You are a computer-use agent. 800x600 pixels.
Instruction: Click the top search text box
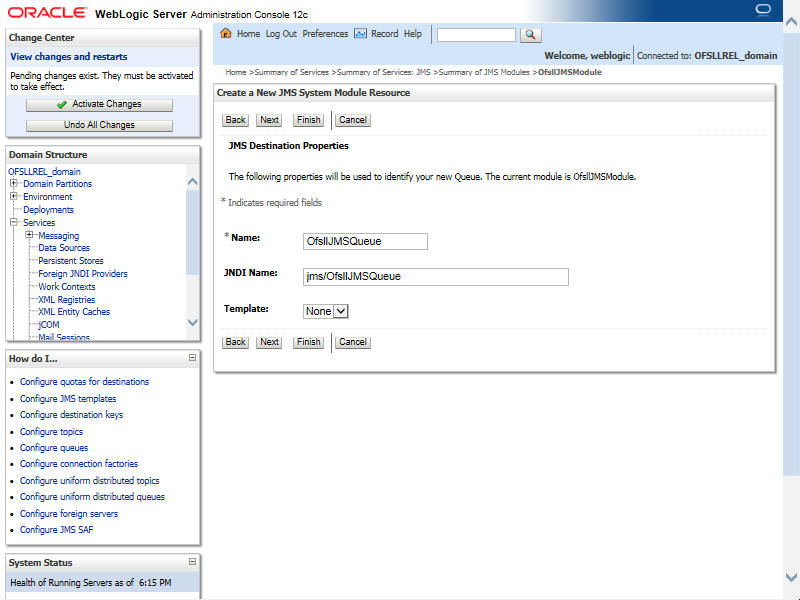click(x=477, y=35)
